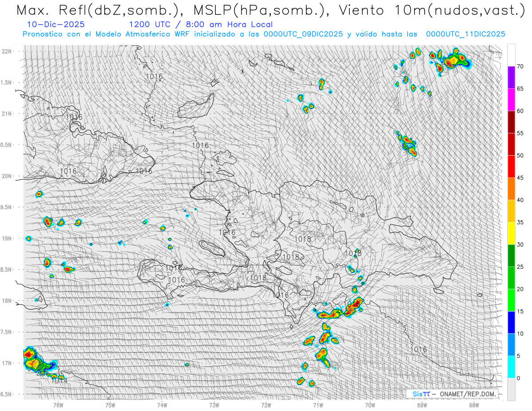This screenshot has width=532, height=411.
Task: Select the white above-70 colorbar segment
Action: click(x=511, y=55)
